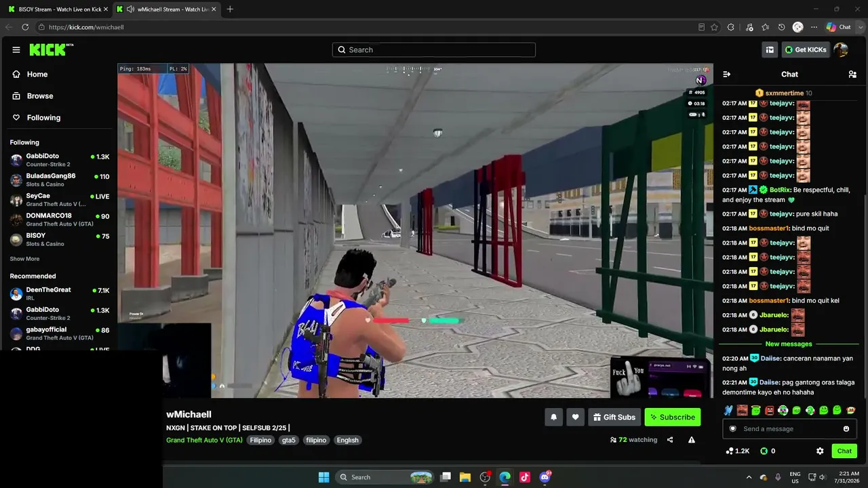The width and height of the screenshot is (868, 488).
Task: Click the green Chat send button
Action: (844, 451)
